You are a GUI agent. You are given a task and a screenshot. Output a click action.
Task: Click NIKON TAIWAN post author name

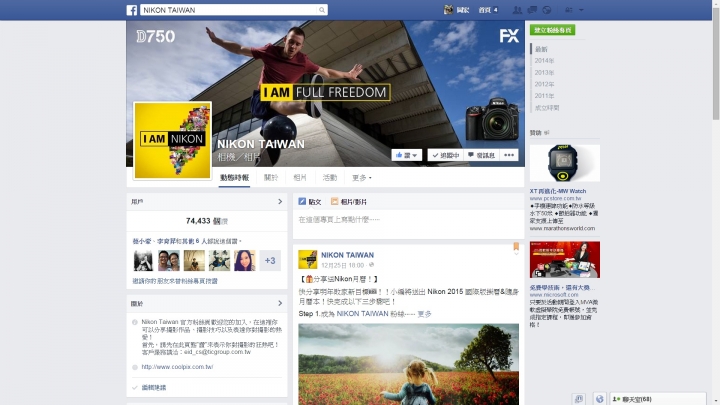[348, 255]
